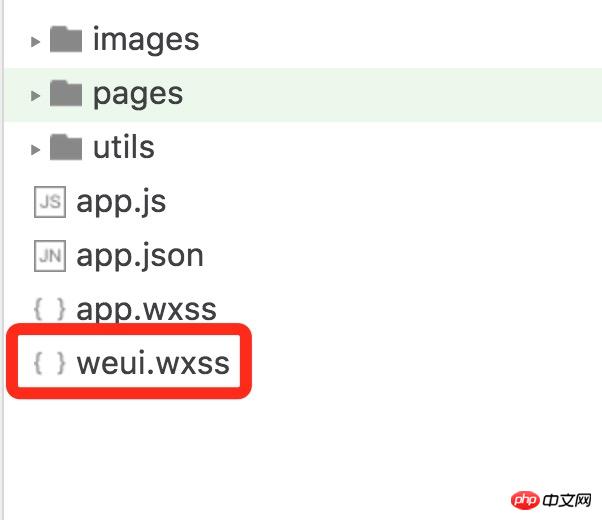Click the highlighted pages row background

coord(303,95)
